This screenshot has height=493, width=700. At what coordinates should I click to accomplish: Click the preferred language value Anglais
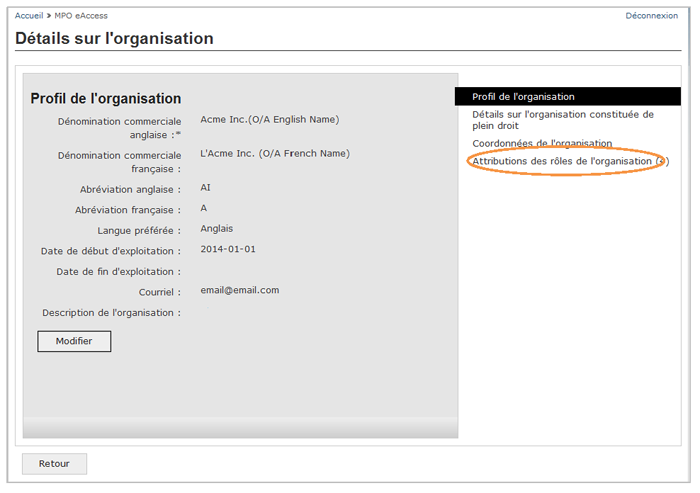tap(217, 229)
